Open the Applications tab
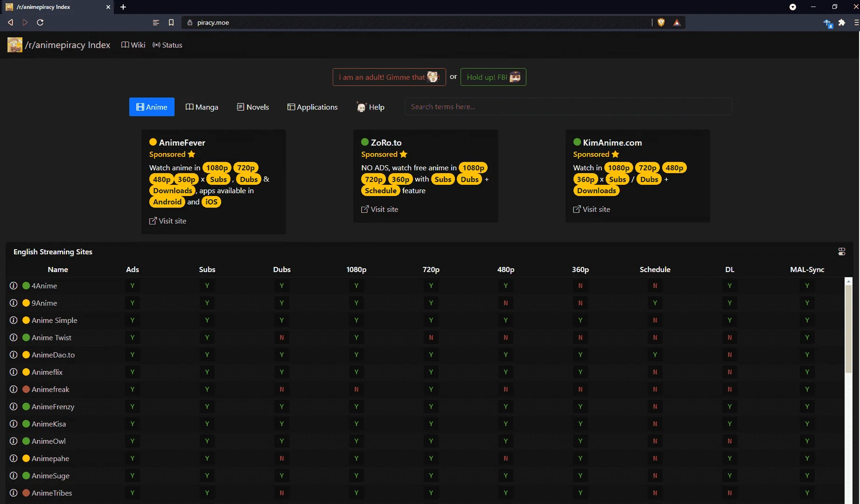Viewport: 860px width, 504px height. 312,107
